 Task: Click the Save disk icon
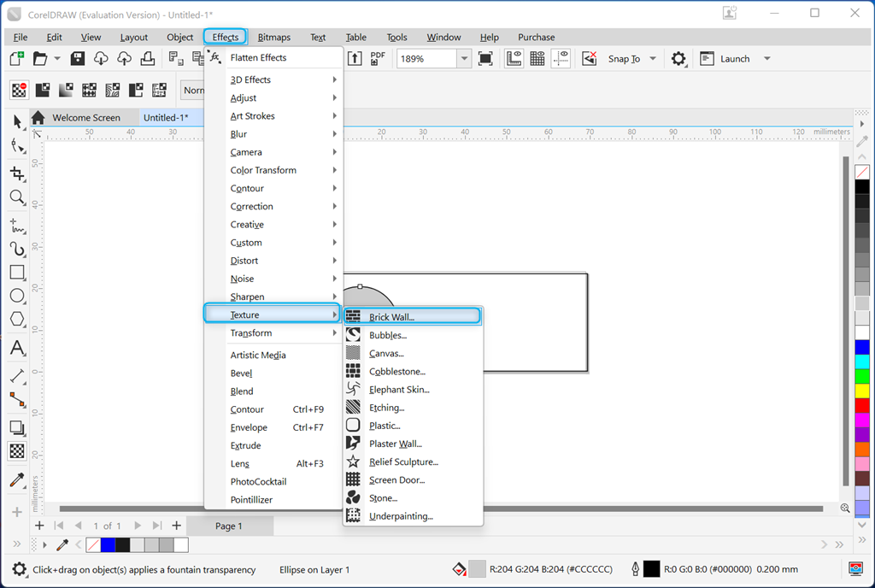pyautogui.click(x=78, y=59)
